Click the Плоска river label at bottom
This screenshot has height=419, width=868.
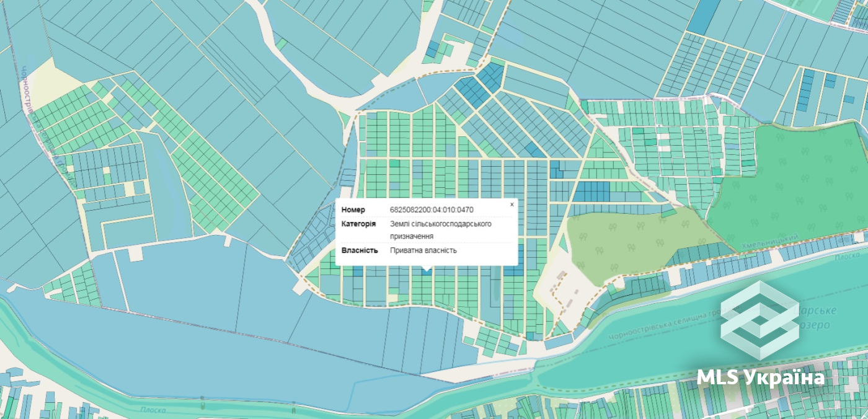(x=151, y=410)
